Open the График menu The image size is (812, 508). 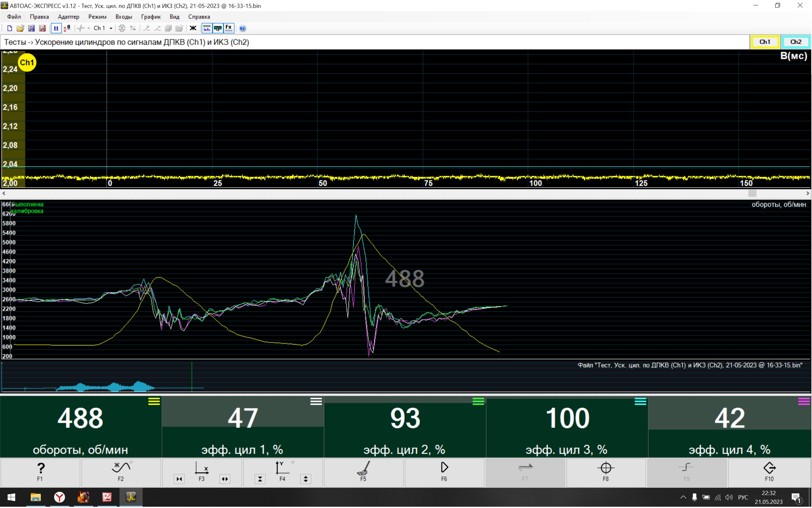(x=151, y=17)
